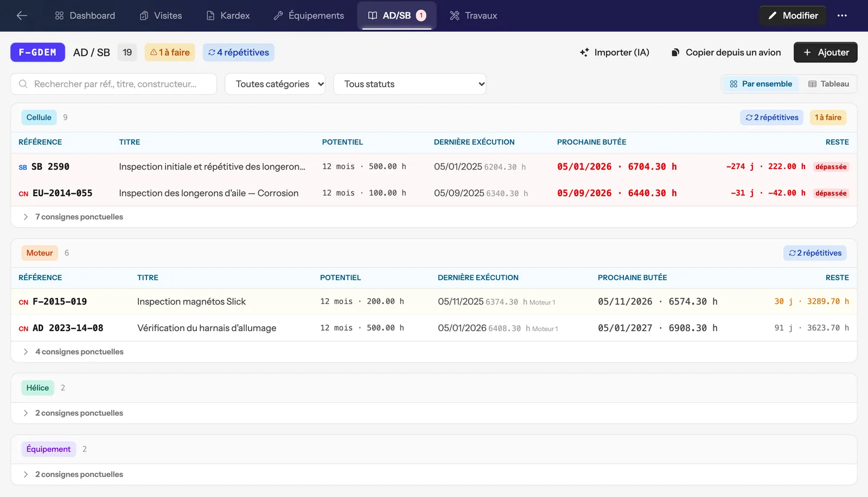Viewport: 868px width, 497px height.
Task: Click the Cellule 2 répétitives badge
Action: click(771, 118)
